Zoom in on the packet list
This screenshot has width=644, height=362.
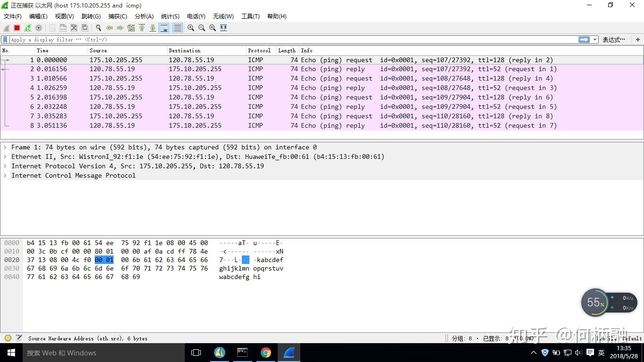tap(190, 28)
